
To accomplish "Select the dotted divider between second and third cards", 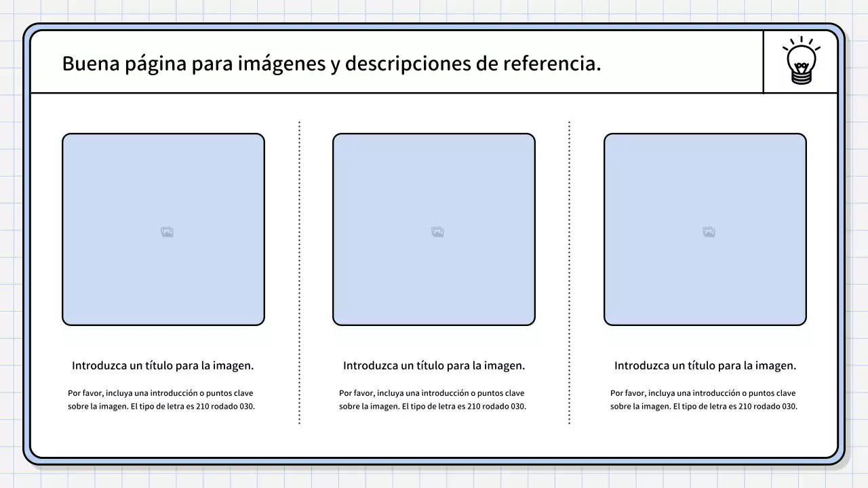I will pos(570,271).
